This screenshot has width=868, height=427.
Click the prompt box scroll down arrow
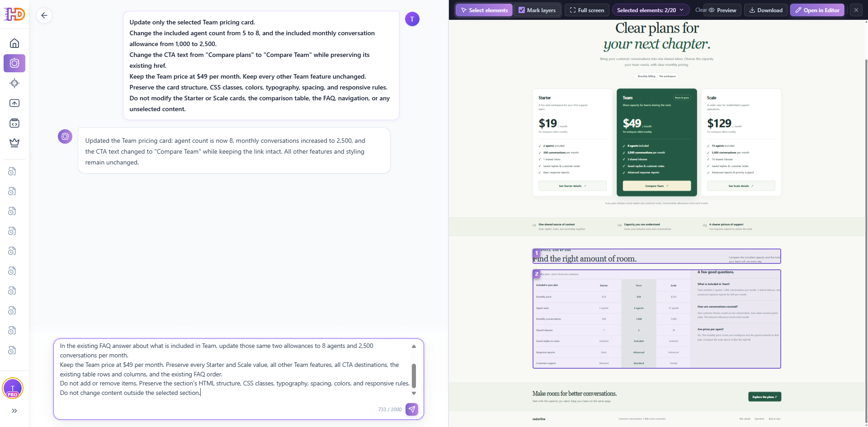coord(414,394)
